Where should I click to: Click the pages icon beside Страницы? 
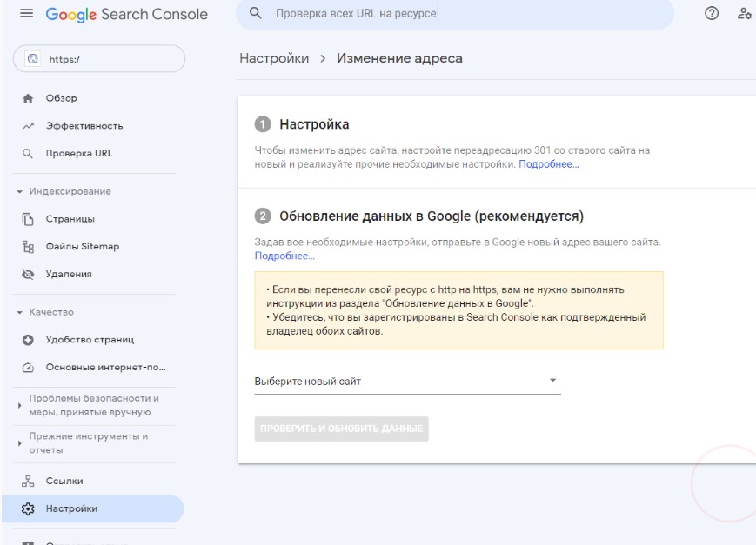click(28, 219)
